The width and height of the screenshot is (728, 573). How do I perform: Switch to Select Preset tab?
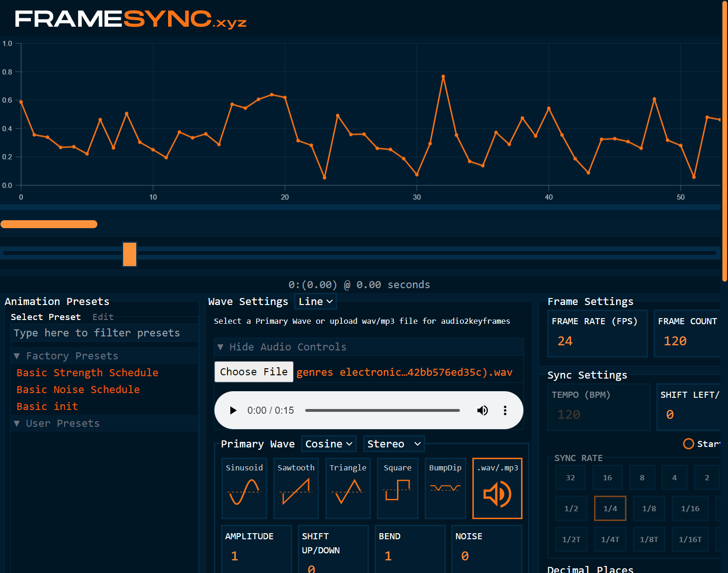point(46,317)
